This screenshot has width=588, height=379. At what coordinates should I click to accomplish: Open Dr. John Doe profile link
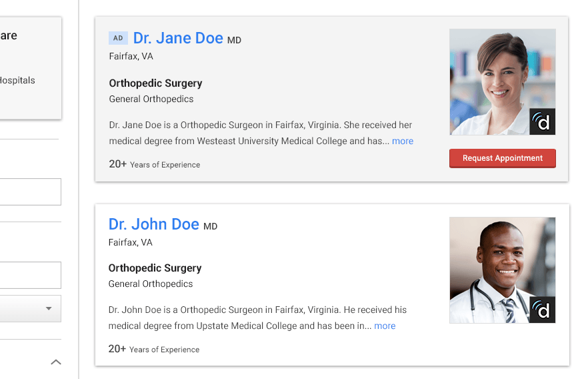click(154, 224)
